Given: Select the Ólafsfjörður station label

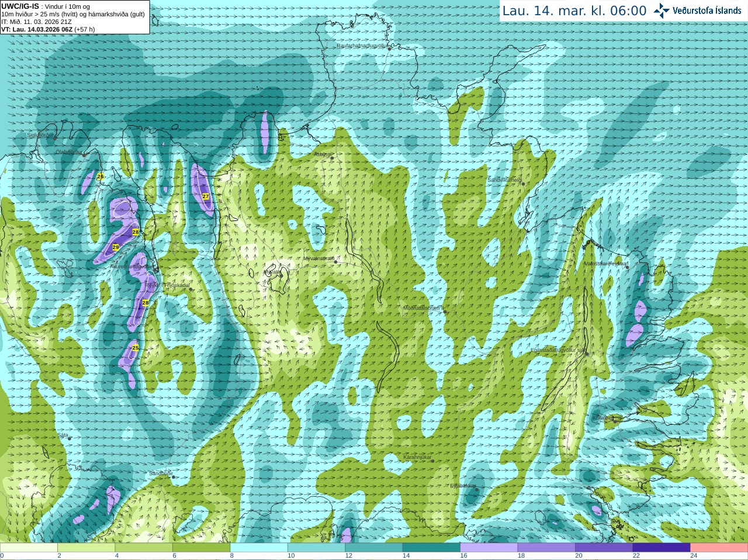Looking at the screenshot, I should (x=69, y=152).
